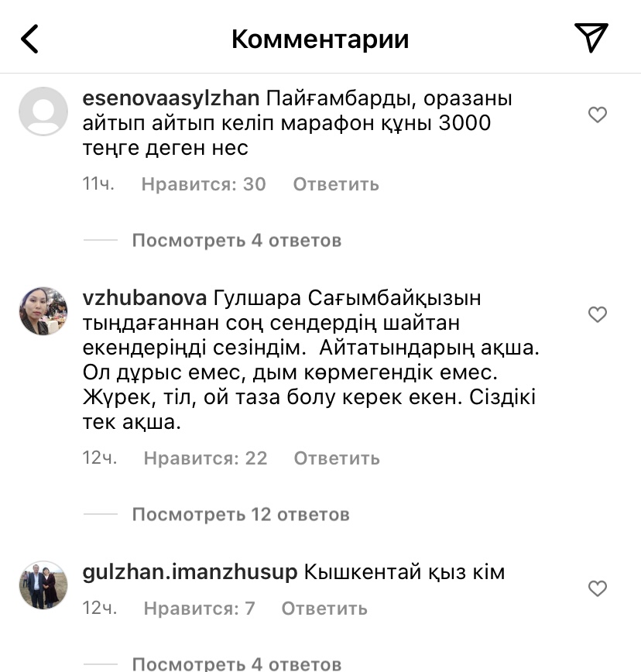The image size is (641, 672).
Task: Open gulzhan.imanzhusup's profile picture
Action: click(x=43, y=585)
